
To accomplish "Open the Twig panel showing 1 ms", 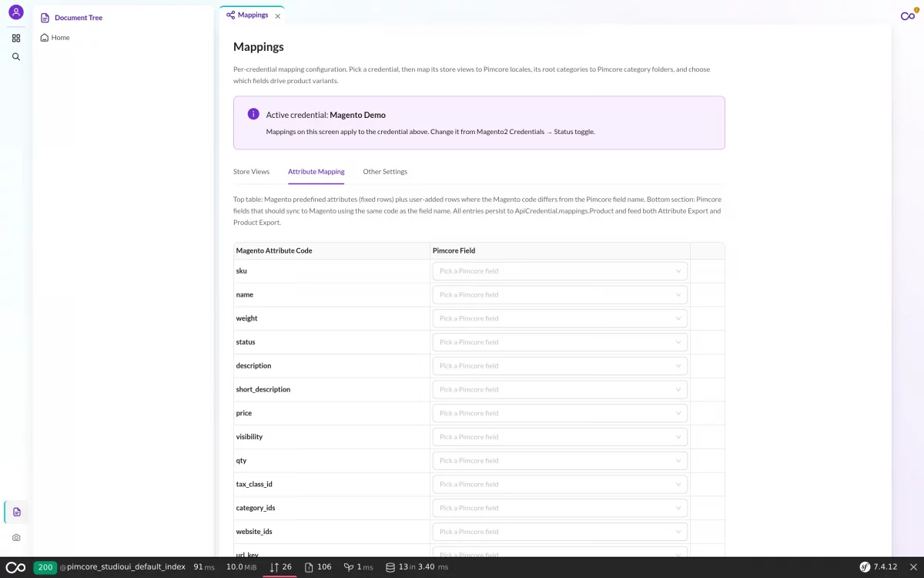I will [x=358, y=567].
